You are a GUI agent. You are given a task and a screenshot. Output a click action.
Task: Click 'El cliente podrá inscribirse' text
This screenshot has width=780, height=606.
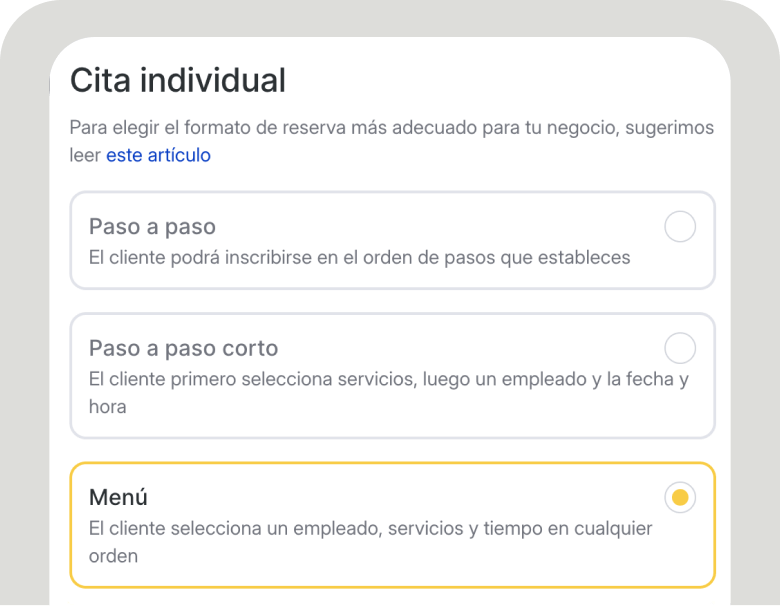tap(200, 257)
